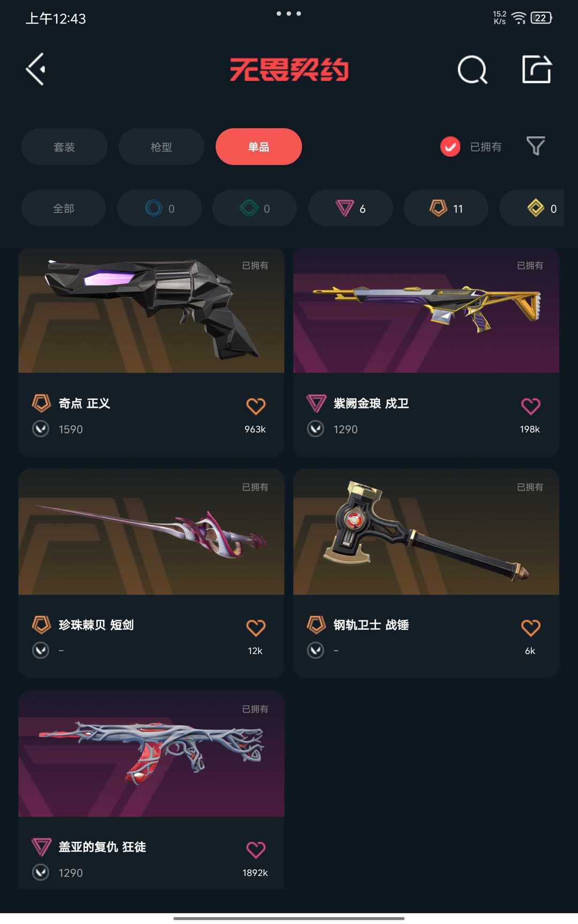The width and height of the screenshot is (578, 924).
Task: Open the funnel filter icon
Action: pos(536,146)
